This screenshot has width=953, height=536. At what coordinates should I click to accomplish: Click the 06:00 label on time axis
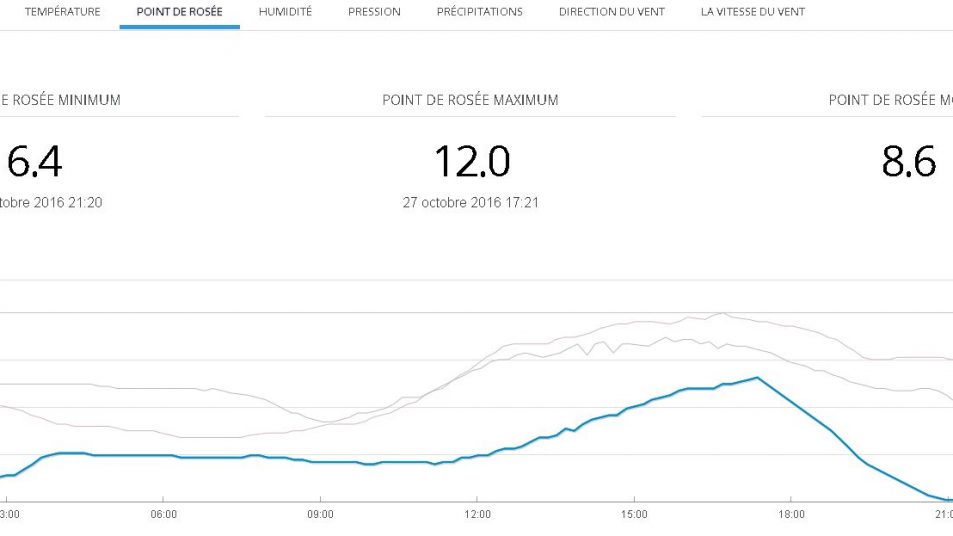tap(164, 515)
